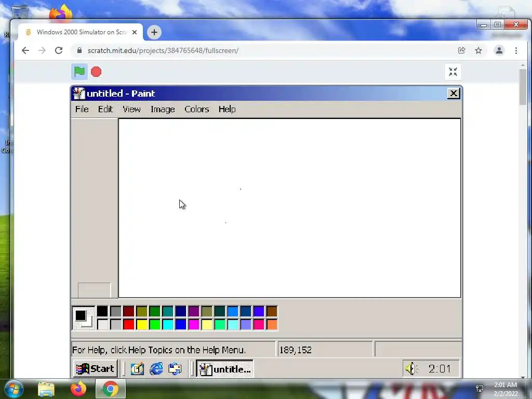Pick the light gray palette swatch

tap(115, 324)
